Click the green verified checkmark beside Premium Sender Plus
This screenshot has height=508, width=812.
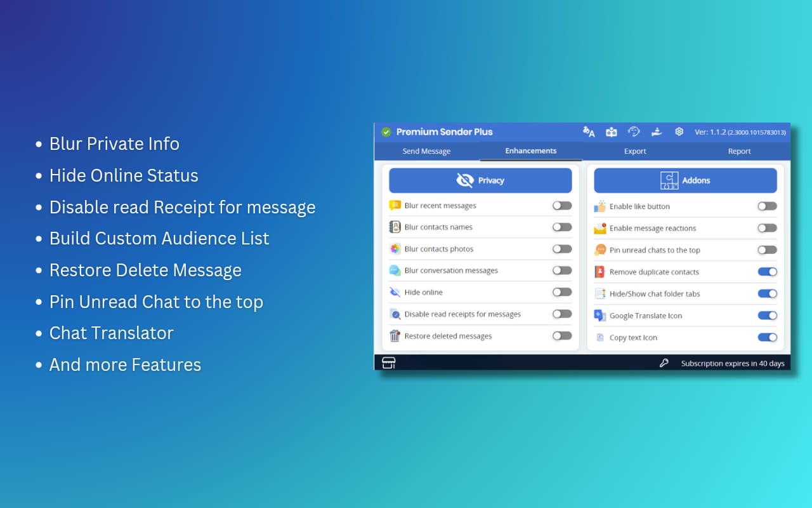point(386,131)
